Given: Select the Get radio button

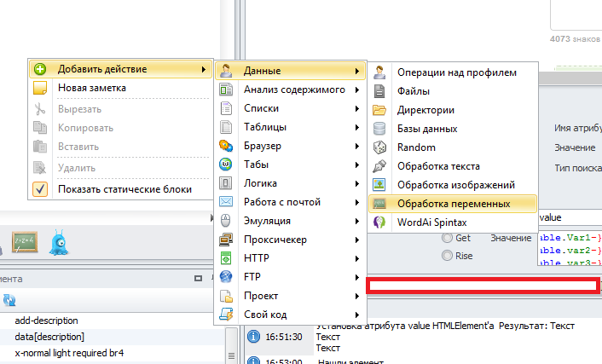Looking at the screenshot, I should (447, 238).
